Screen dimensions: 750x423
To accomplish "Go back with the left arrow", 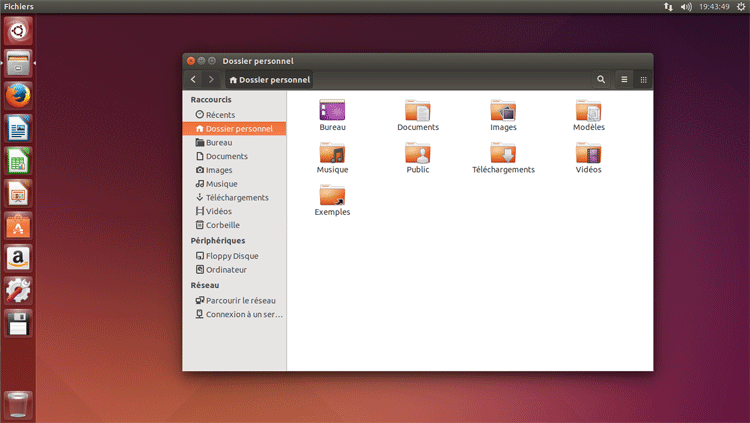I will point(193,79).
